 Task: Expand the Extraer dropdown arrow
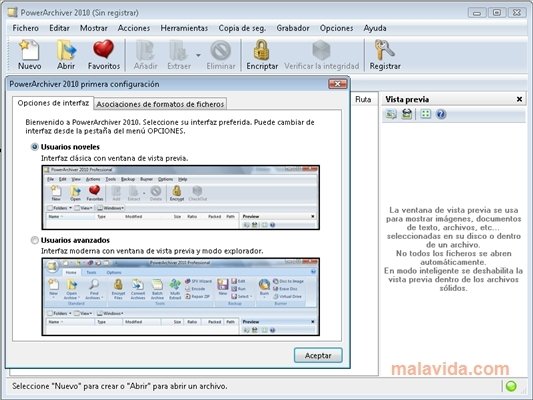[198, 55]
